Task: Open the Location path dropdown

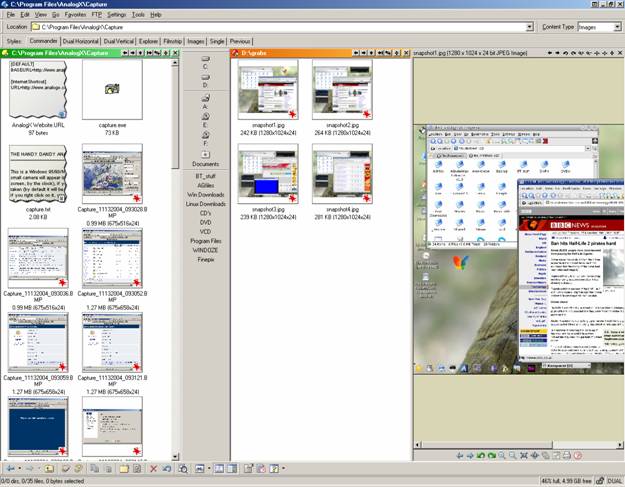Action: [529, 27]
